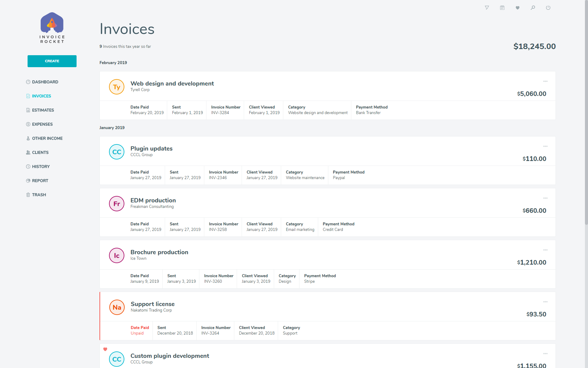Toggle favorite heart on Custom plugin development
This screenshot has width=588, height=368.
pos(105,349)
